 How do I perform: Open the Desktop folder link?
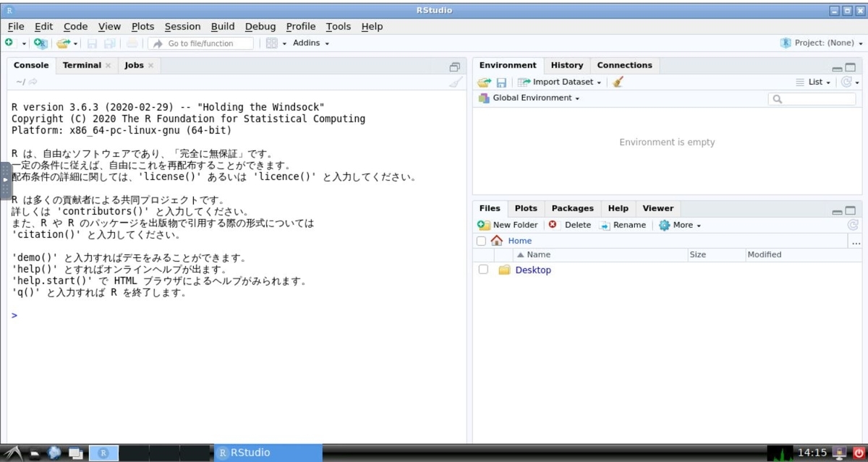(x=533, y=270)
